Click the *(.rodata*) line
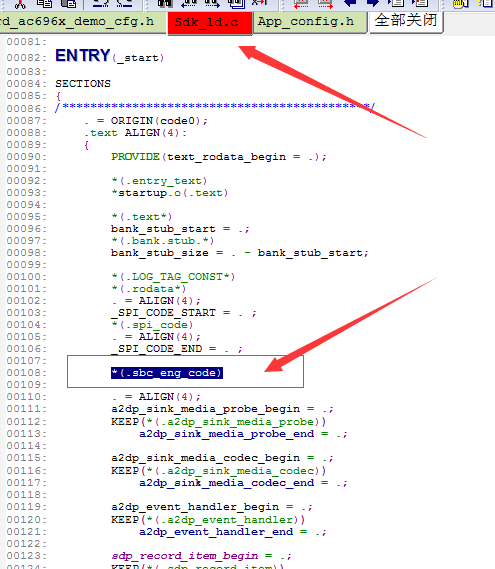The width and height of the screenshot is (495, 569). click(149, 289)
